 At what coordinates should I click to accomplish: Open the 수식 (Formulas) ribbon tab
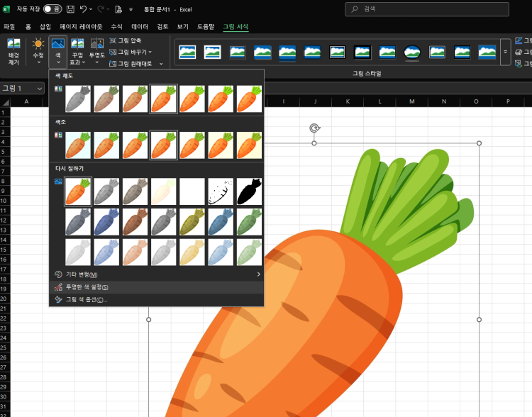pyautogui.click(x=116, y=26)
